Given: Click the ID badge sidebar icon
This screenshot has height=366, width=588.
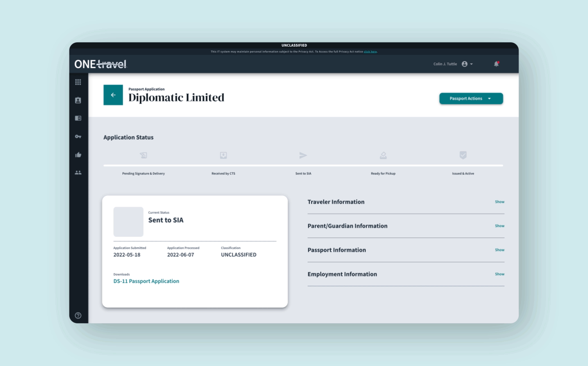Looking at the screenshot, I should 78,100.
